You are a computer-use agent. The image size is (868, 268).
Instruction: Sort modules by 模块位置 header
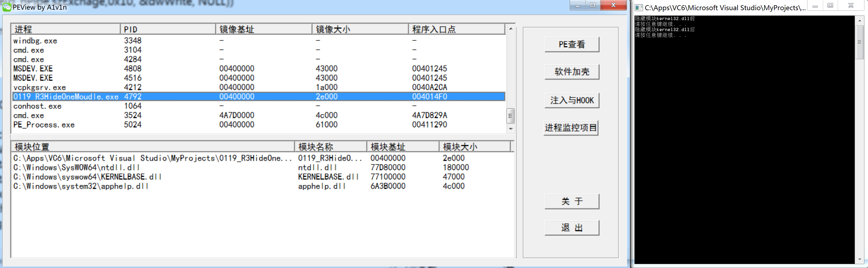pyautogui.click(x=153, y=147)
